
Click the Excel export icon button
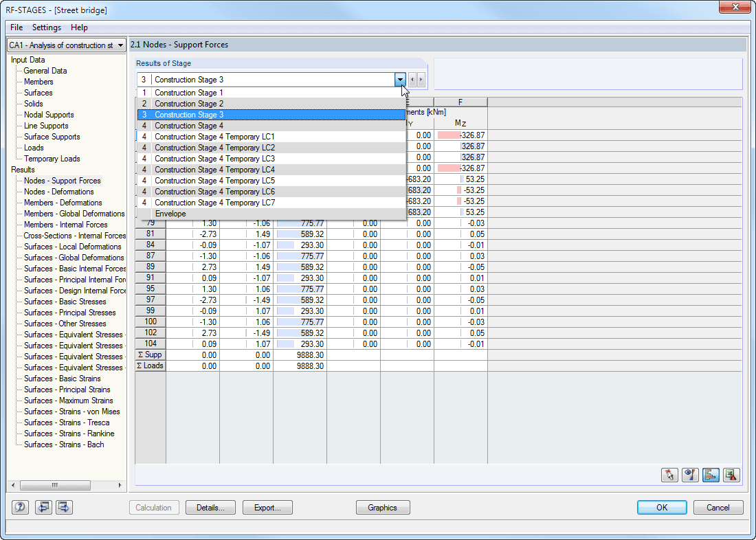(732, 475)
